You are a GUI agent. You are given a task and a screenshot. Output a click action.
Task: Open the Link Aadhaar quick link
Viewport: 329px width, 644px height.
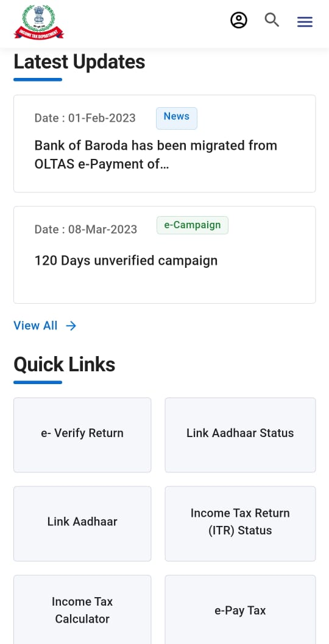(x=82, y=523)
